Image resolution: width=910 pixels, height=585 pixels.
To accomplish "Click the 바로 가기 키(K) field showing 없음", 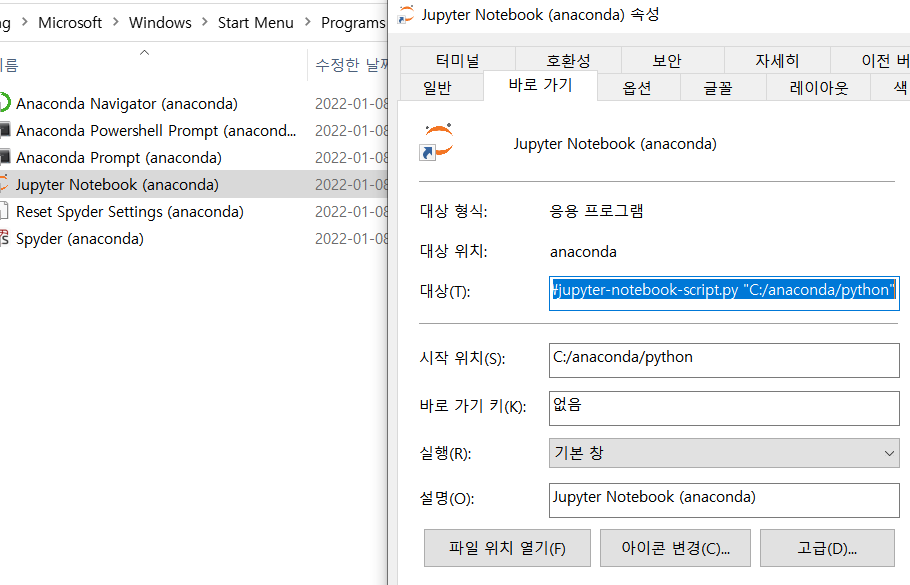I will 724,408.
